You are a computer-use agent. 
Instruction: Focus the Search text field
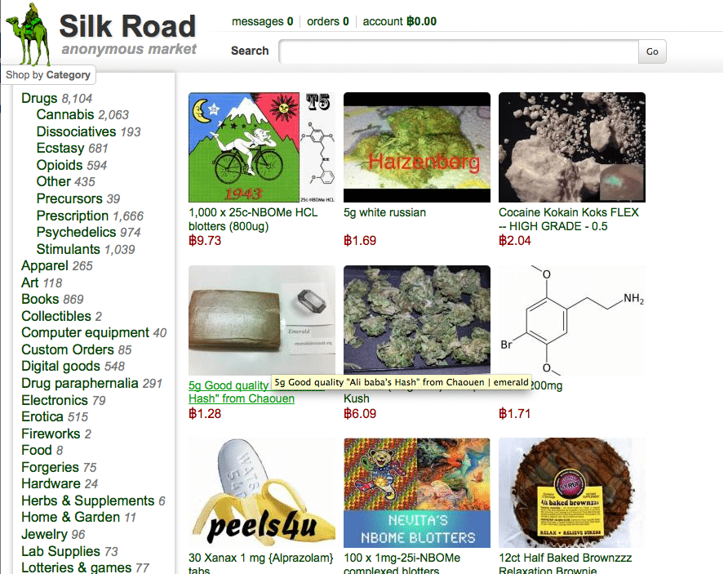click(459, 51)
